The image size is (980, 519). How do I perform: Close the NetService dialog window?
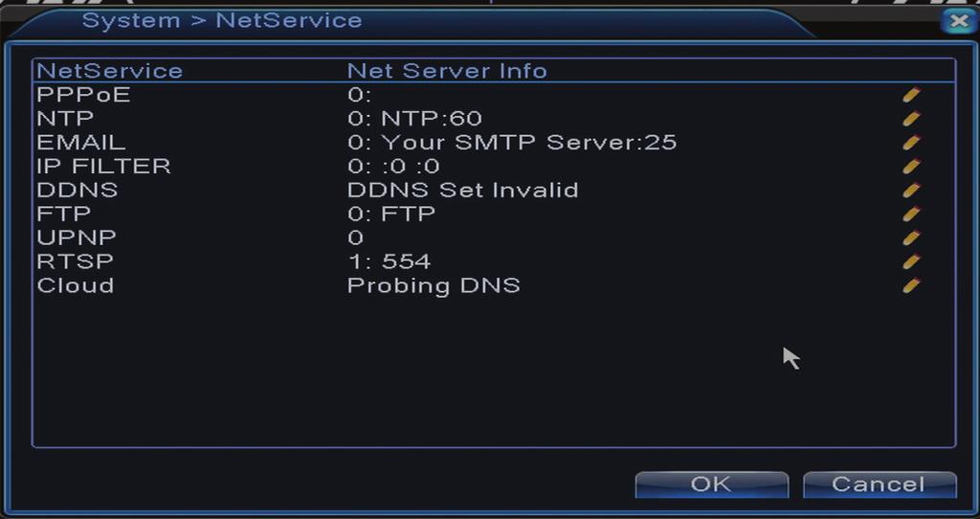pos(959,22)
